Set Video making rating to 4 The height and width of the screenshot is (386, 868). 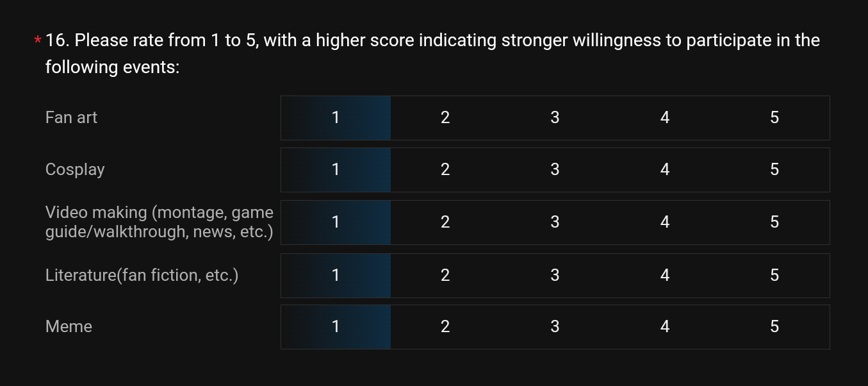(665, 222)
